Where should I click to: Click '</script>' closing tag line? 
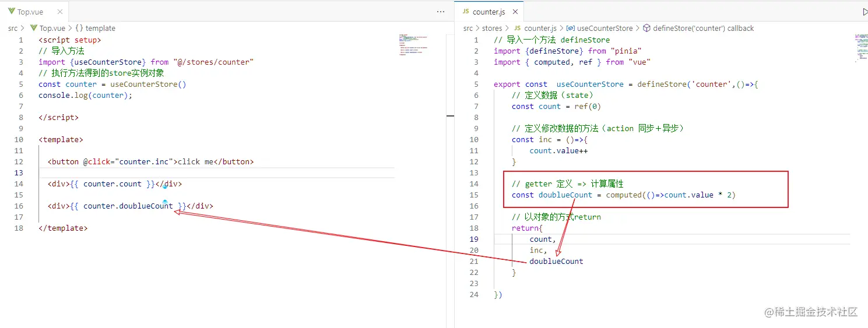point(59,118)
